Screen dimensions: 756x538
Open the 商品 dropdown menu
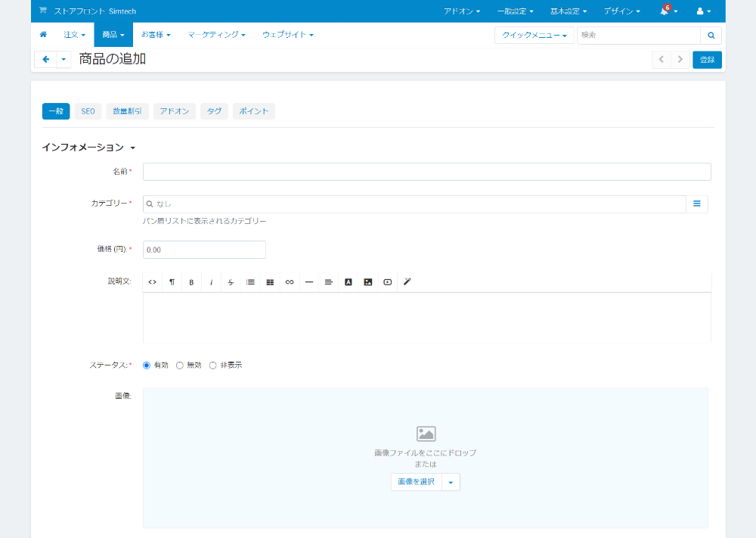(113, 35)
